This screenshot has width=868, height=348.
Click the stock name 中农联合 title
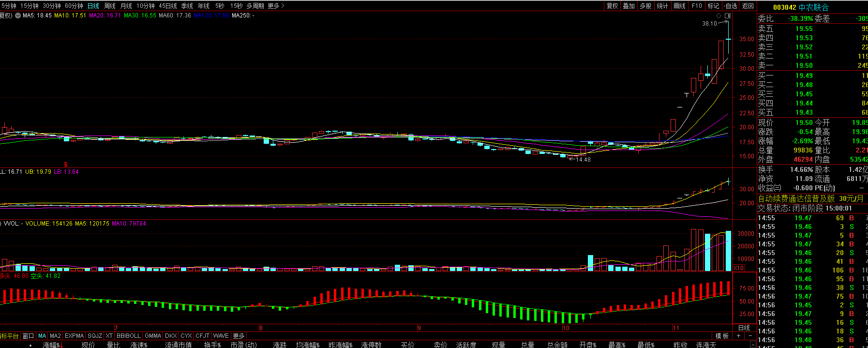pyautogui.click(x=813, y=7)
